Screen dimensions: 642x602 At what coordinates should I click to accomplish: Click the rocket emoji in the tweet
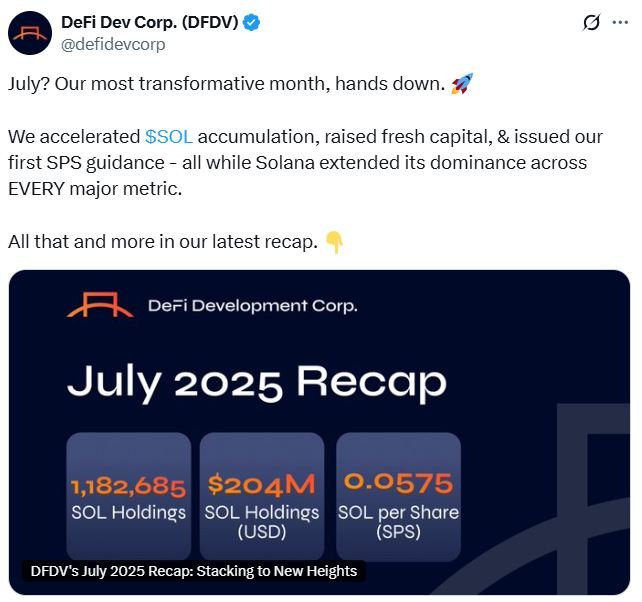[461, 84]
